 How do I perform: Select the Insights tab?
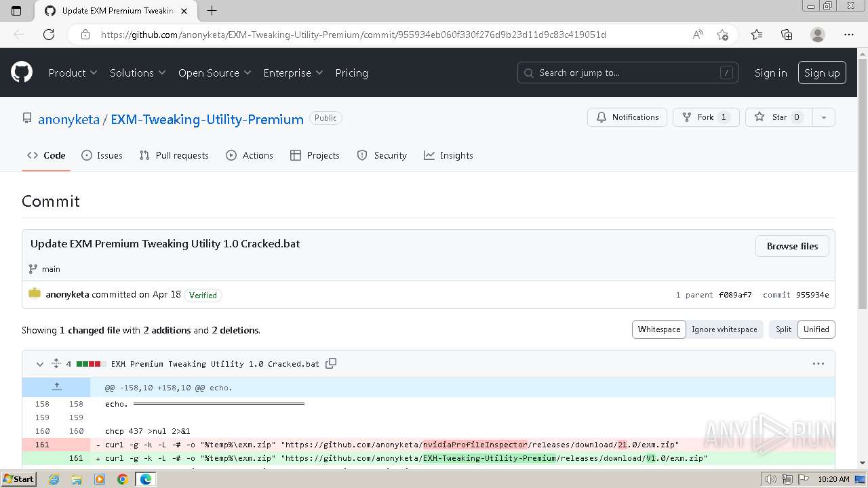coord(448,155)
